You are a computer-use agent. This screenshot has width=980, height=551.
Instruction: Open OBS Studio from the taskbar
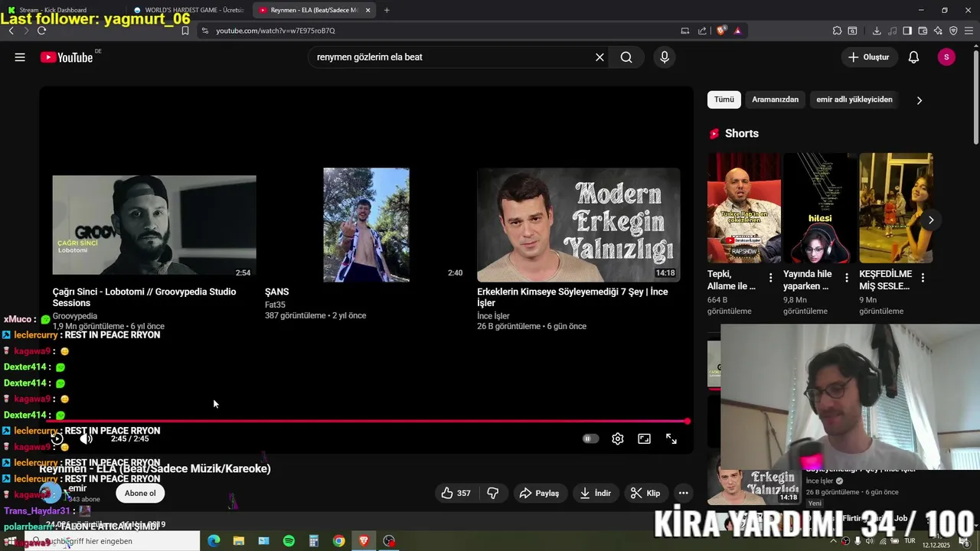(389, 541)
